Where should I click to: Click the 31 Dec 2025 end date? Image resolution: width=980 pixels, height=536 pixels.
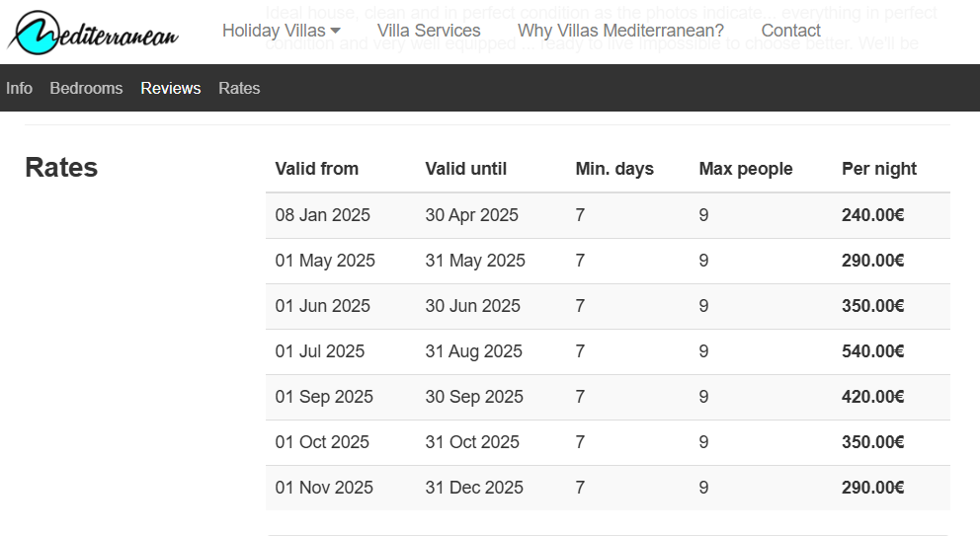point(473,488)
